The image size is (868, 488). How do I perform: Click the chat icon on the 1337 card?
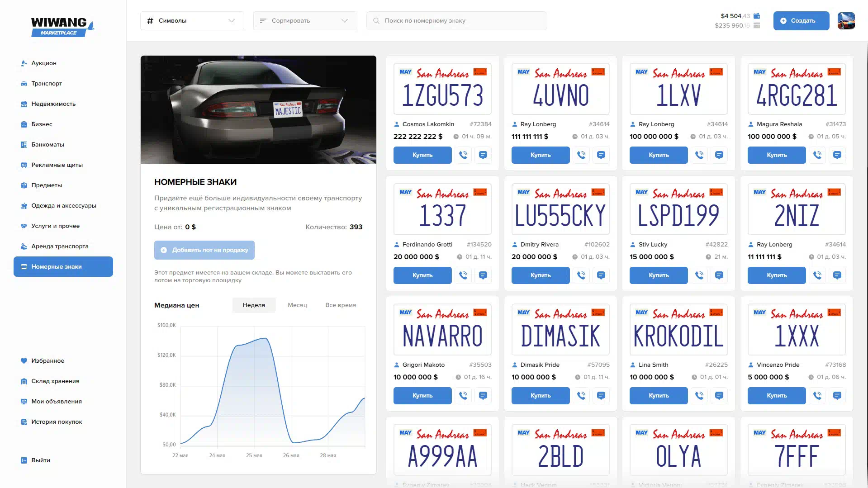483,275
